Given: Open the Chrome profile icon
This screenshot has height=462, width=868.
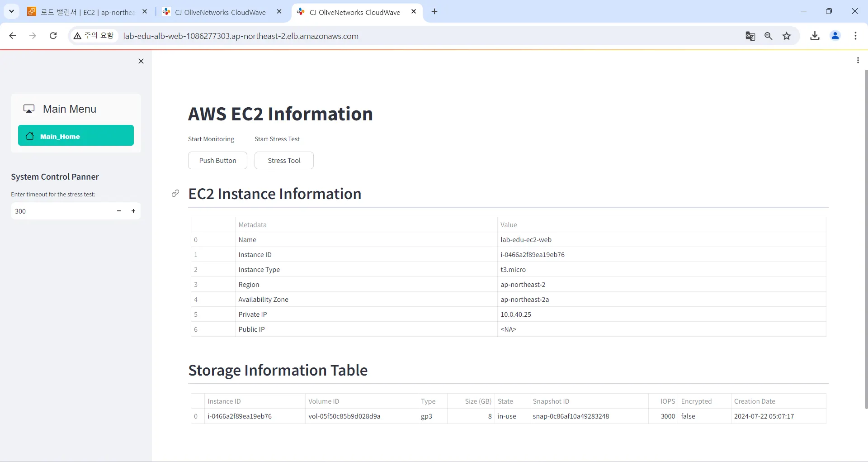Looking at the screenshot, I should pos(835,36).
